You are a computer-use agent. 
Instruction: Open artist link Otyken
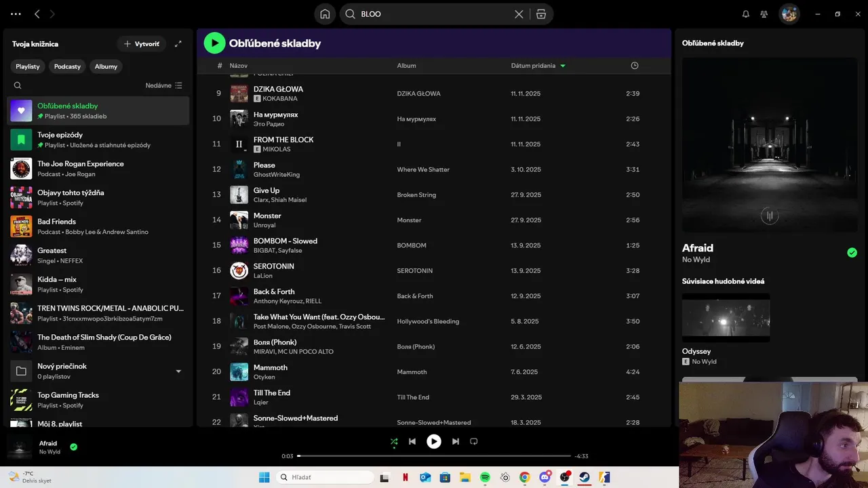(x=264, y=377)
